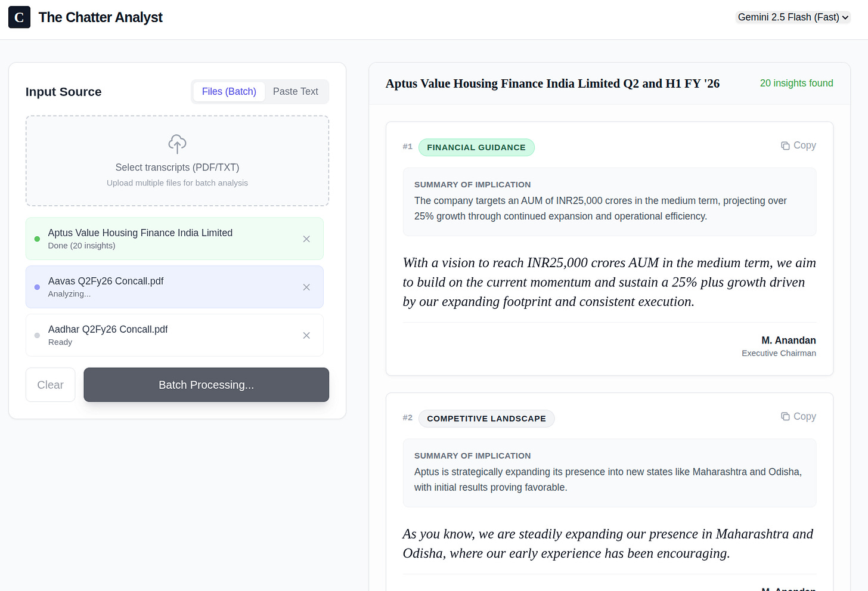Click the Competitive Landscape category tag
Screen dimensions: 868x591
486,419
